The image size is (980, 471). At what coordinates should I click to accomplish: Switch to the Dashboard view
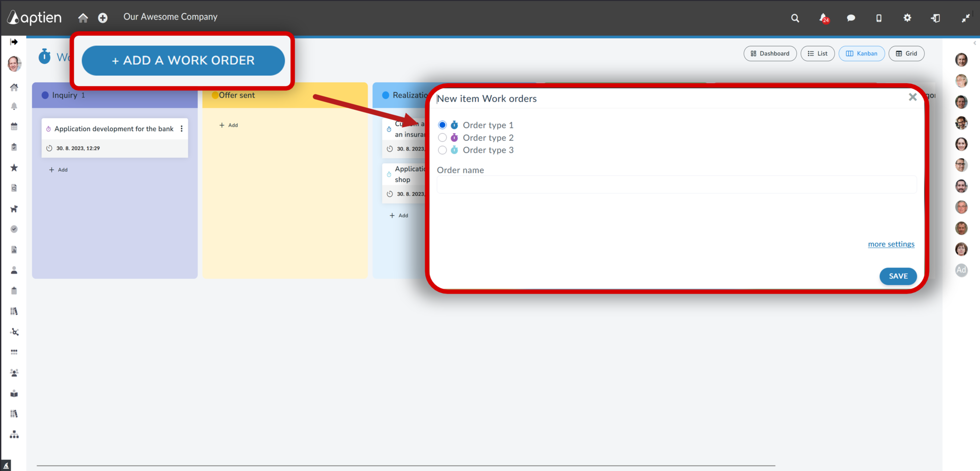(770, 54)
